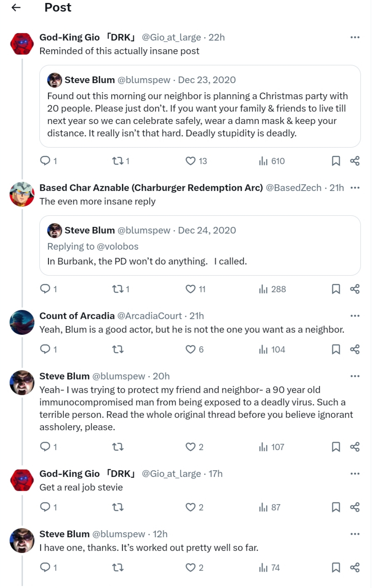
Task: Open the @volobos mention link
Action: tap(118, 246)
